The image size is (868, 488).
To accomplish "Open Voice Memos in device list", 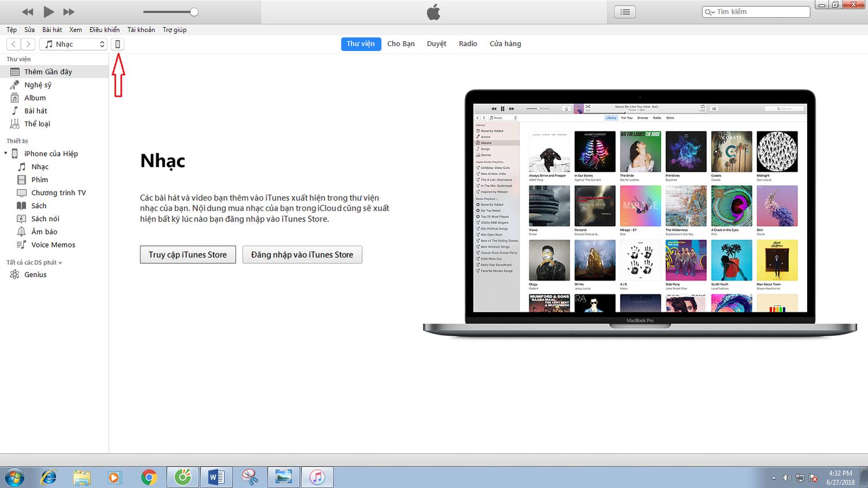I will point(53,245).
